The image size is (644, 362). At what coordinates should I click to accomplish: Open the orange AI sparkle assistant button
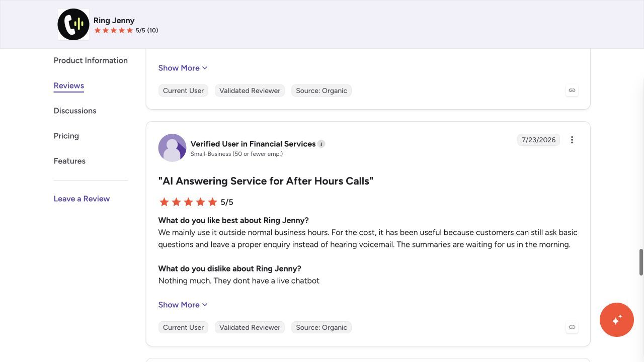click(617, 320)
